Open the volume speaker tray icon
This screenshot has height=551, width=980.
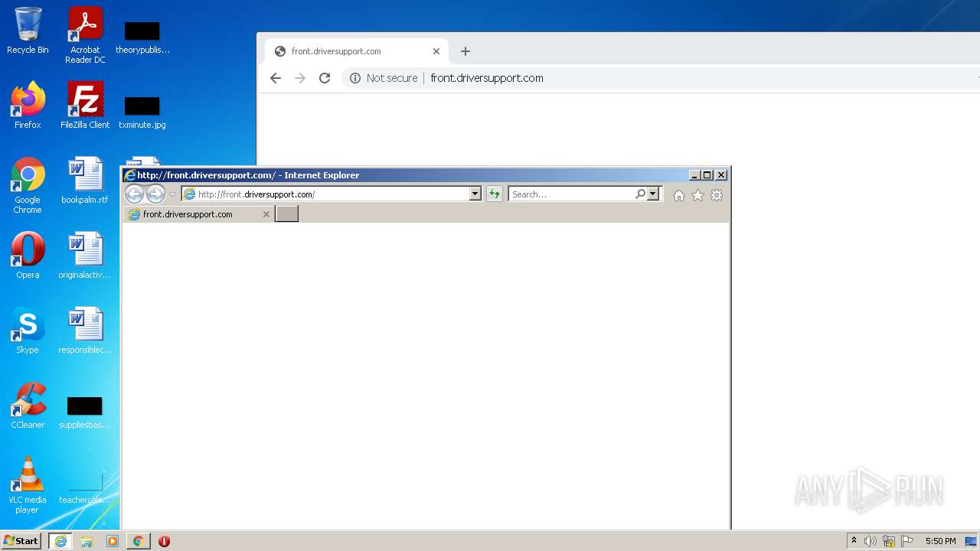(871, 541)
